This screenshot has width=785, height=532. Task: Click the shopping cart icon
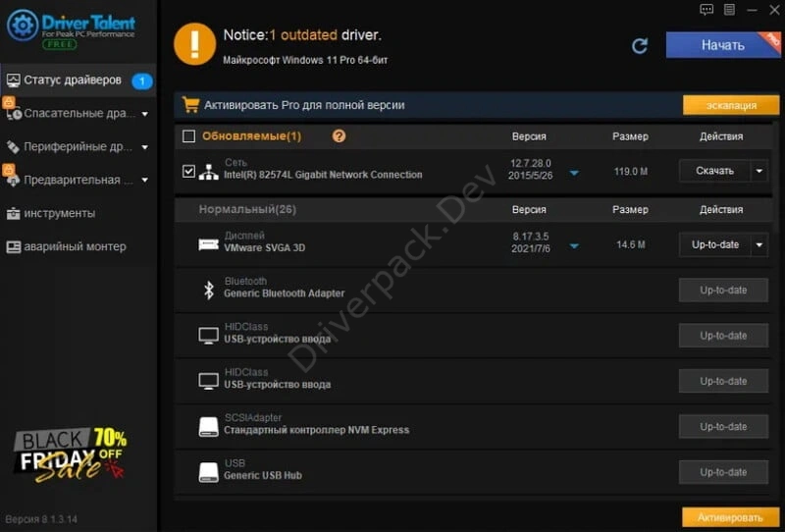(x=190, y=105)
